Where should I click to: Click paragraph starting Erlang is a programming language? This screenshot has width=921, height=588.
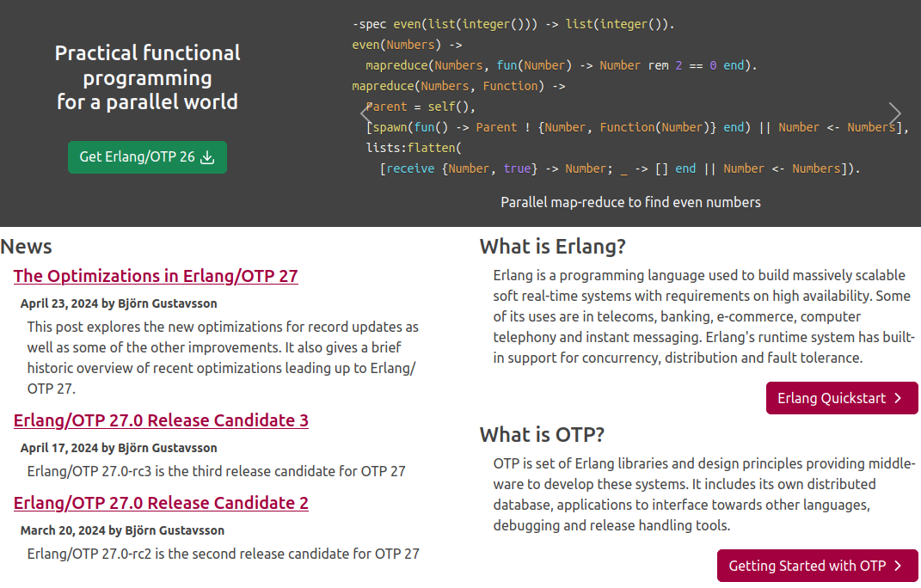pyautogui.click(x=703, y=316)
